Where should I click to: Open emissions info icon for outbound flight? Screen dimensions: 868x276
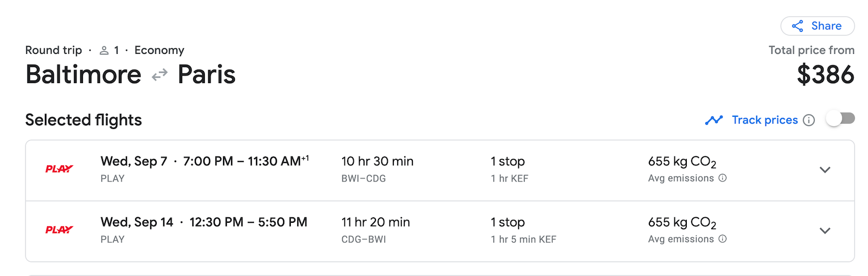click(x=723, y=178)
